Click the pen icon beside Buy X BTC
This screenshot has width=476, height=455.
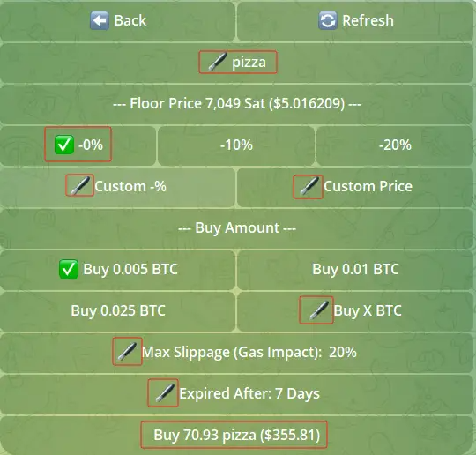[318, 310]
